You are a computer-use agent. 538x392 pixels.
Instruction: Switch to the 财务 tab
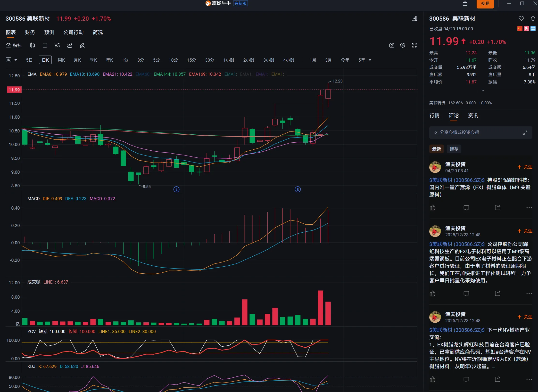click(30, 32)
